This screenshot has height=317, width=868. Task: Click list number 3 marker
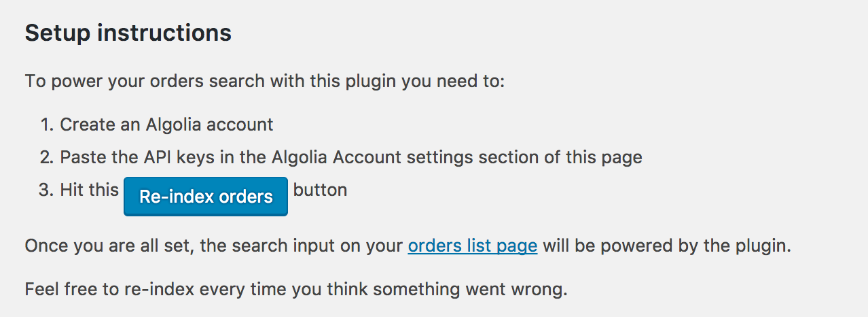47,189
